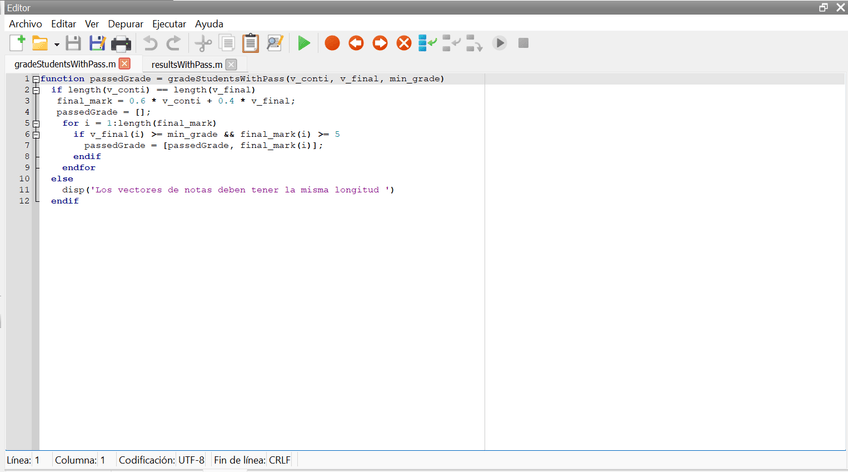
Task: Click the Save As icon
Action: point(97,43)
